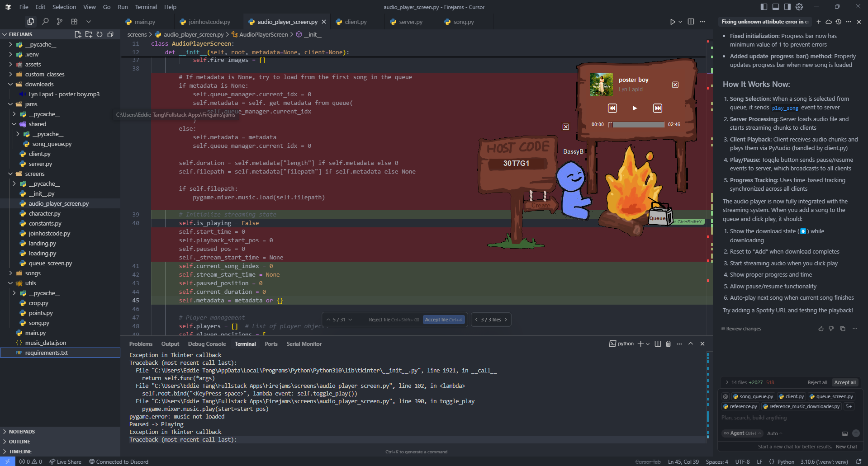The image size is (868, 466).
Task: Close the audio_player_screen.py tab
Action: pos(324,22)
